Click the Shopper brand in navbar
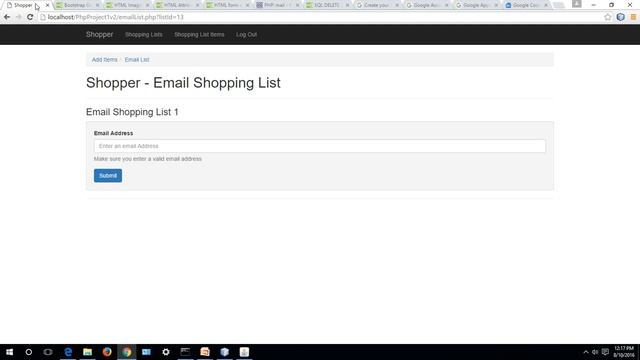640x360 pixels. [x=100, y=34]
